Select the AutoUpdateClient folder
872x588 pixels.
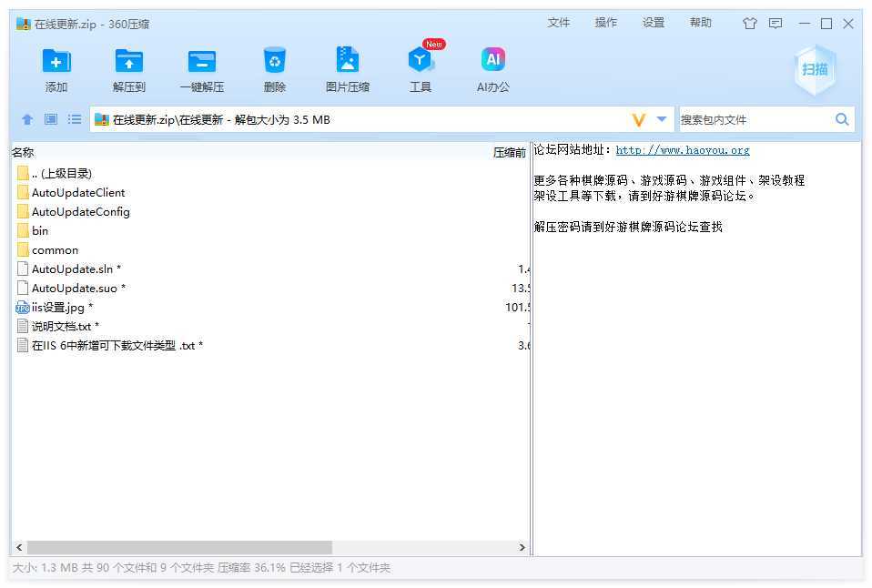coord(78,192)
